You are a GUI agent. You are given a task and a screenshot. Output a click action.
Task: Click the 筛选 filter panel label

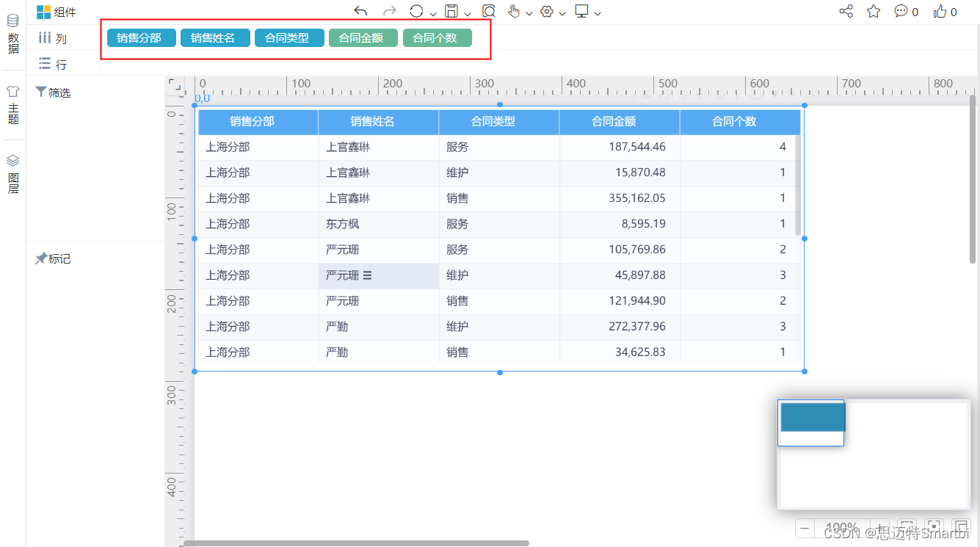(59, 93)
